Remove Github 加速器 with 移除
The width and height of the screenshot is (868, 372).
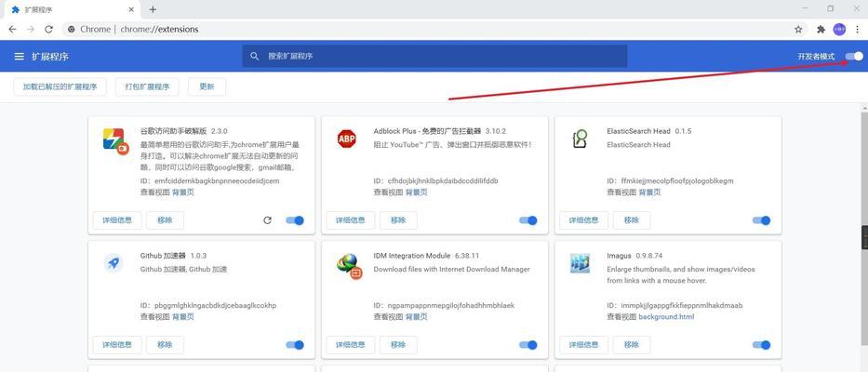(165, 345)
